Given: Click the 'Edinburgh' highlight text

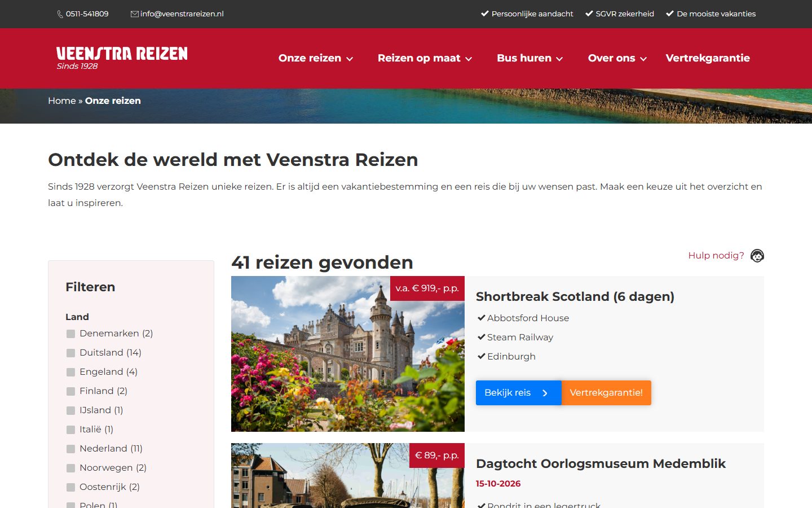Looking at the screenshot, I should point(511,357).
